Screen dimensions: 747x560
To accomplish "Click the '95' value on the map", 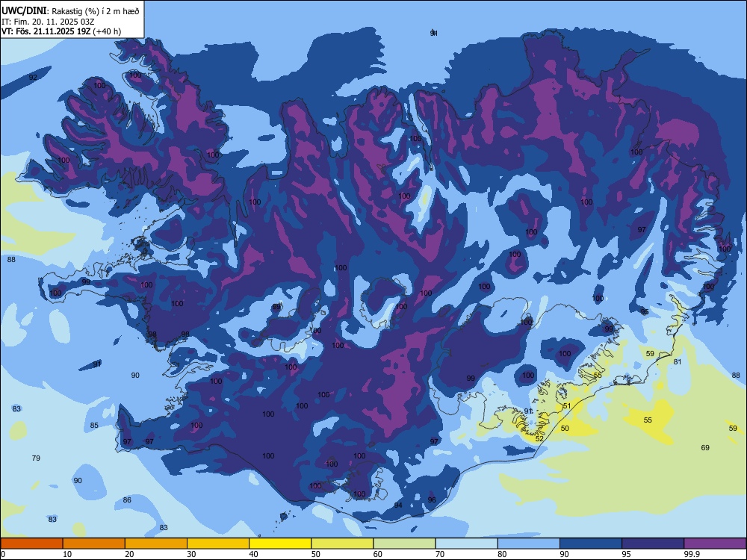I will click(x=645, y=312).
